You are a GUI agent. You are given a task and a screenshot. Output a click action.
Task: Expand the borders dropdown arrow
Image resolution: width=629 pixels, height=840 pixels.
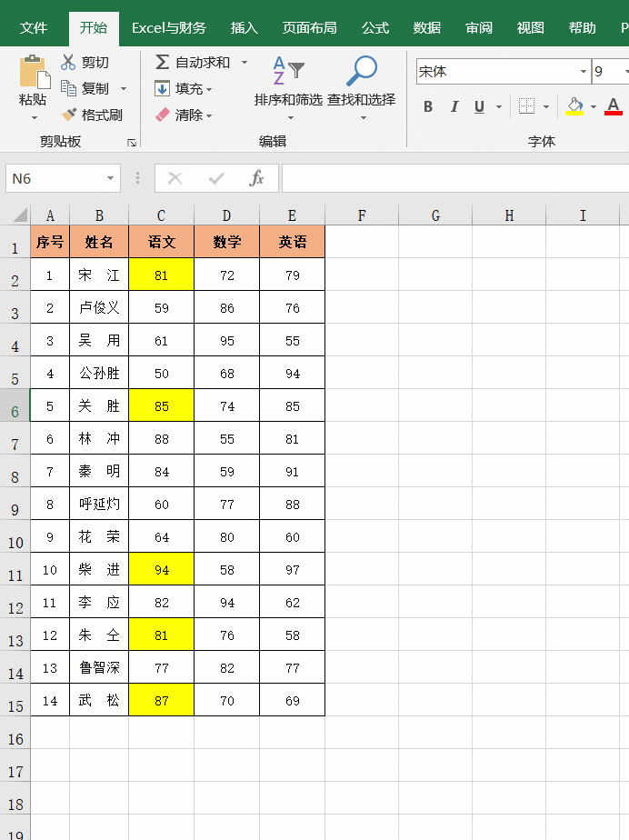pos(546,106)
